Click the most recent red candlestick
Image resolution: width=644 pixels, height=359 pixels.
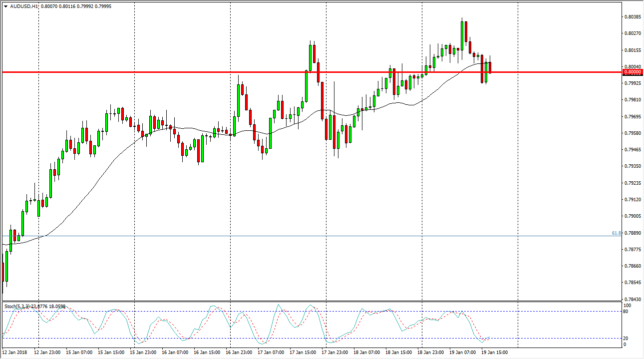490,67
